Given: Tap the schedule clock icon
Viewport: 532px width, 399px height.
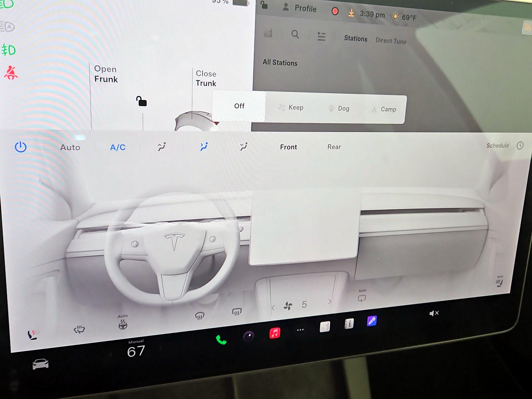Looking at the screenshot, I should tap(520, 145).
